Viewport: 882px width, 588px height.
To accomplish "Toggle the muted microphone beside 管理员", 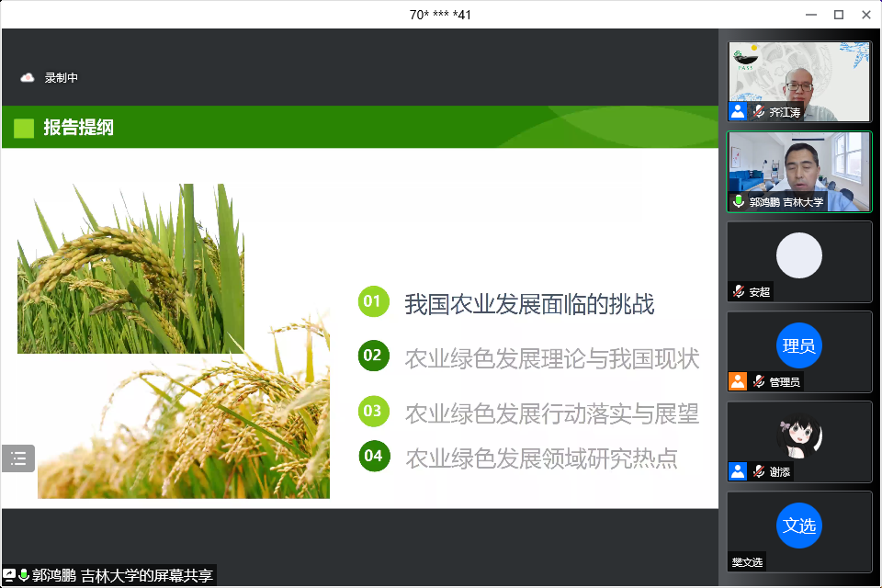I will (x=759, y=381).
